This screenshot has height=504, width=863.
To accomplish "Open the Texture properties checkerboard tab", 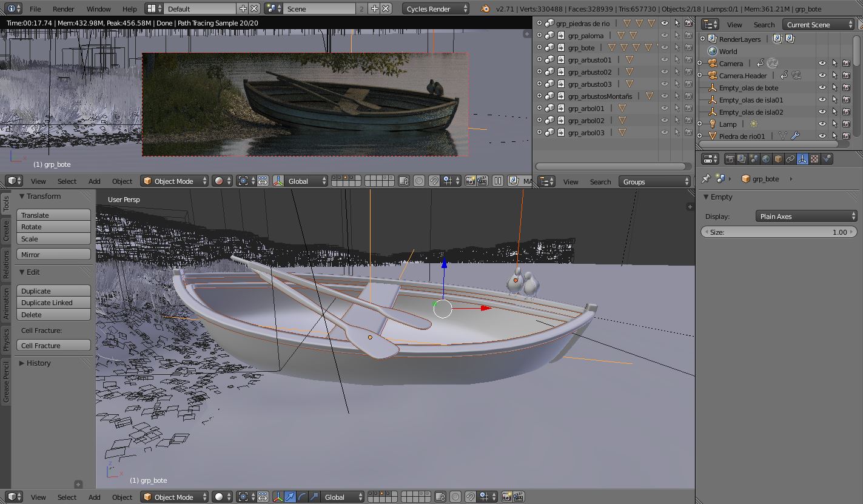I will point(814,159).
